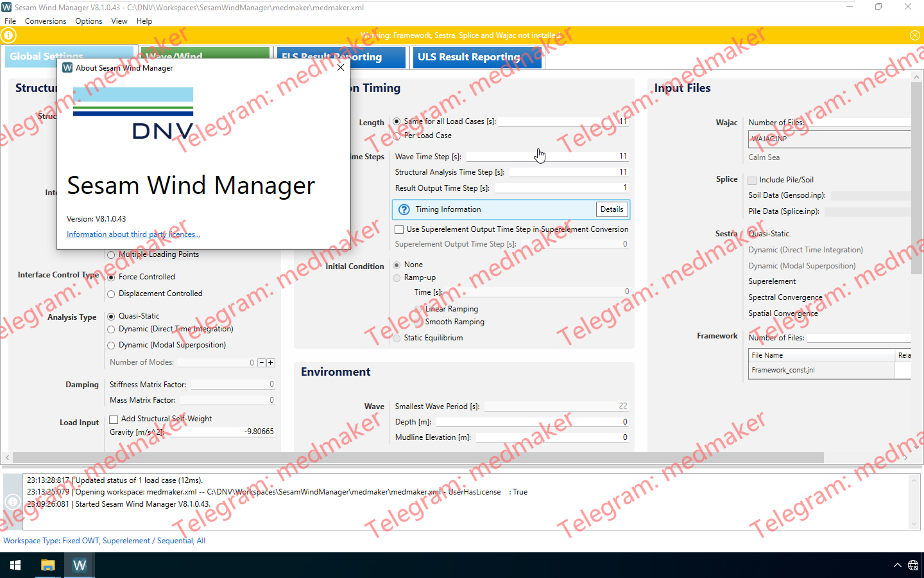Click the File Name column header

pyautogui.click(x=821, y=355)
